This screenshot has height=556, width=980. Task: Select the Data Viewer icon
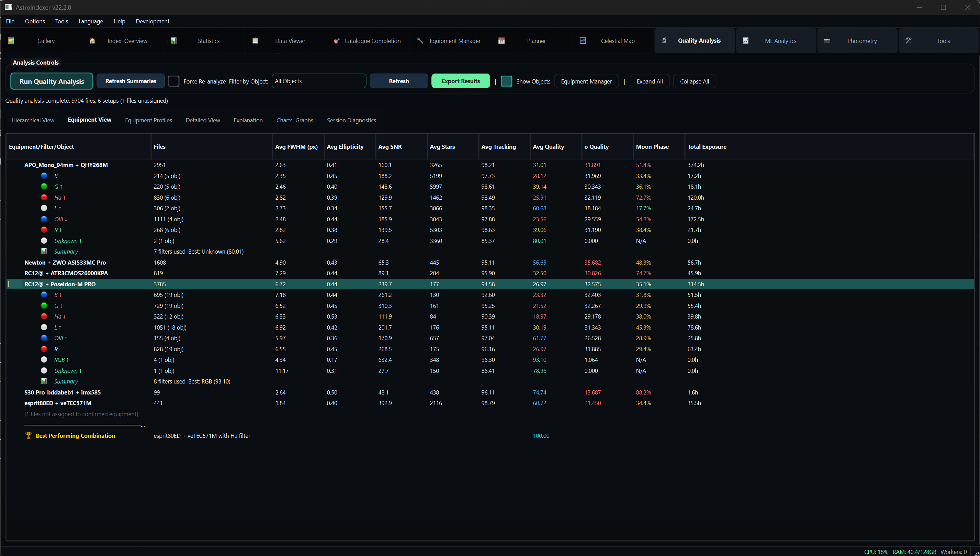tap(256, 41)
